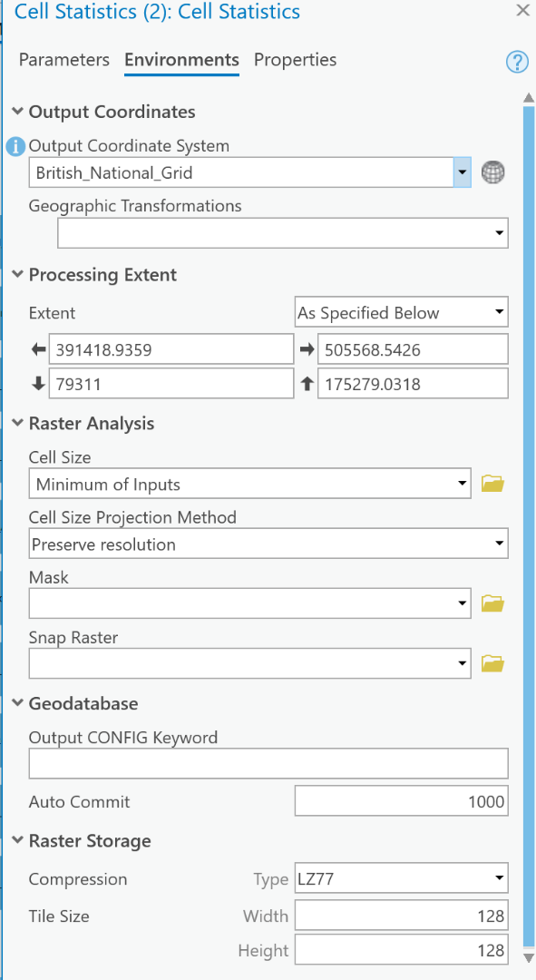
Task: Open the help question mark icon
Action: click(517, 62)
